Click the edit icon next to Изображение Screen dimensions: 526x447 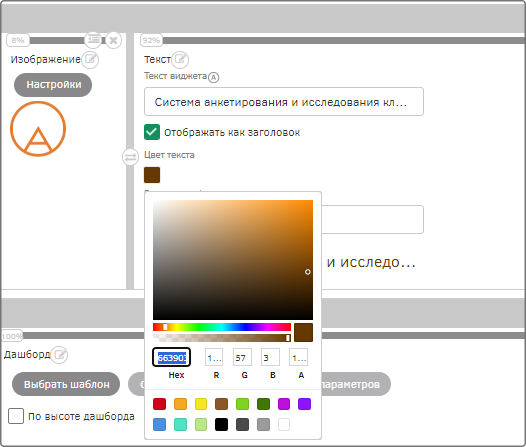(90, 60)
